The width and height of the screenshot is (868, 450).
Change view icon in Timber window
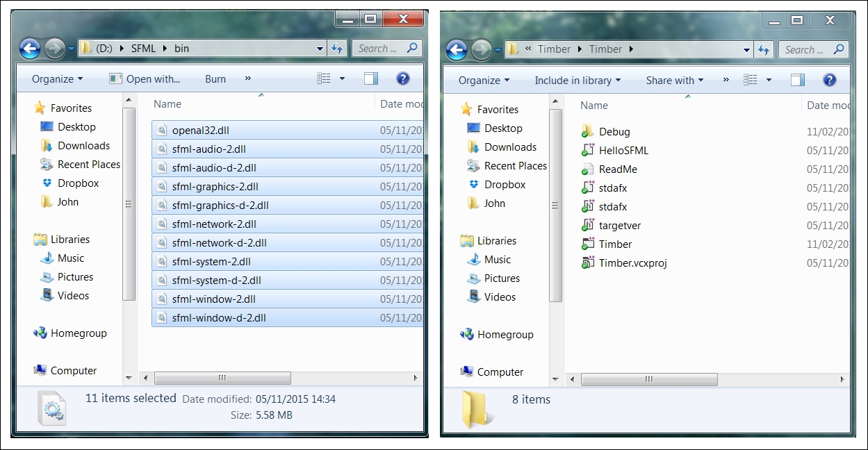(x=751, y=80)
